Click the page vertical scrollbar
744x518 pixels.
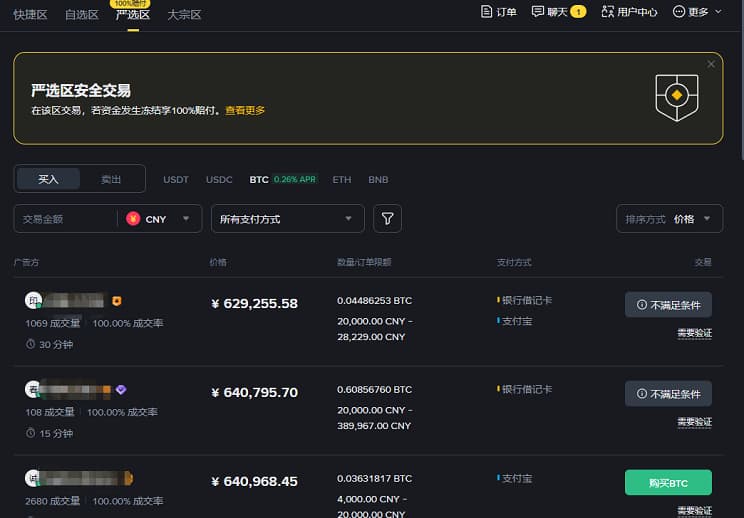742,81
